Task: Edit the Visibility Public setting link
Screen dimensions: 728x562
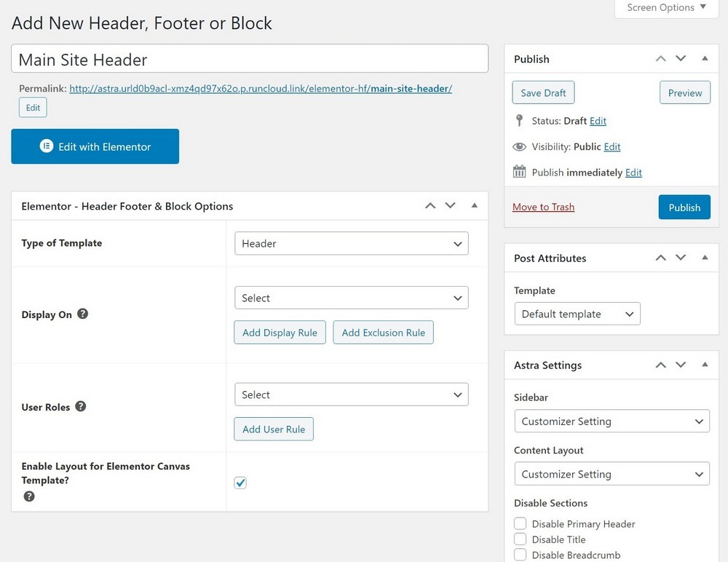Action: coord(612,147)
